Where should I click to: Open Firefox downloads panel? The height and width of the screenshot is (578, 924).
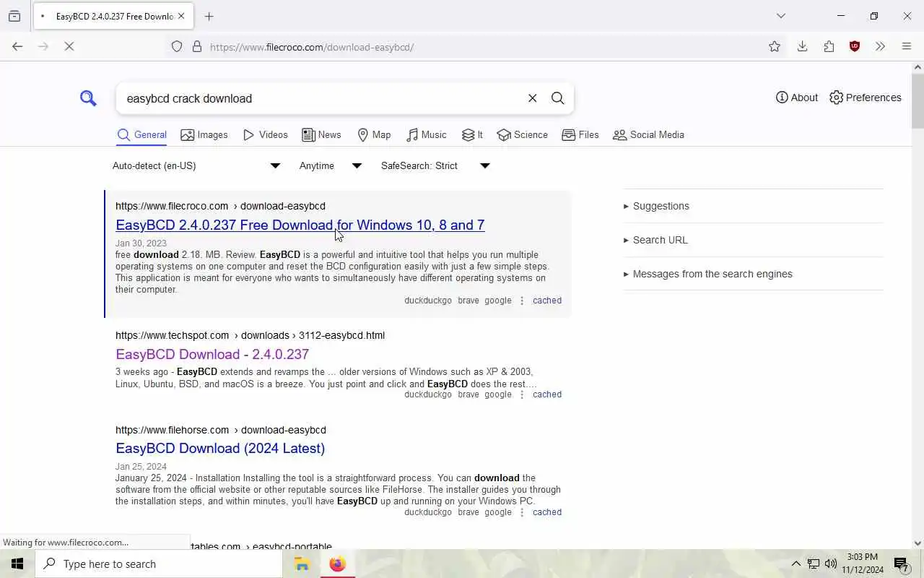click(802, 47)
